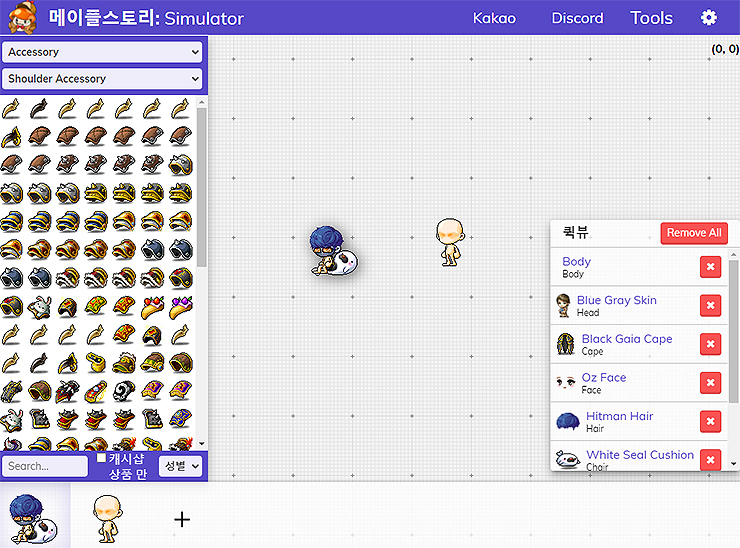740x548 pixels.
Task: Remove the White Seal Cushion item
Action: point(710,460)
